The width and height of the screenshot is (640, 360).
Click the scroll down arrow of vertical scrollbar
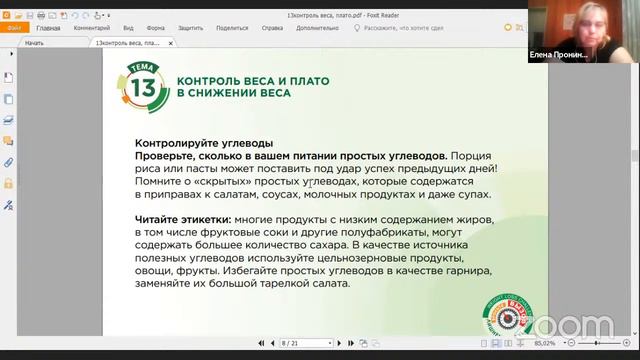(635, 333)
